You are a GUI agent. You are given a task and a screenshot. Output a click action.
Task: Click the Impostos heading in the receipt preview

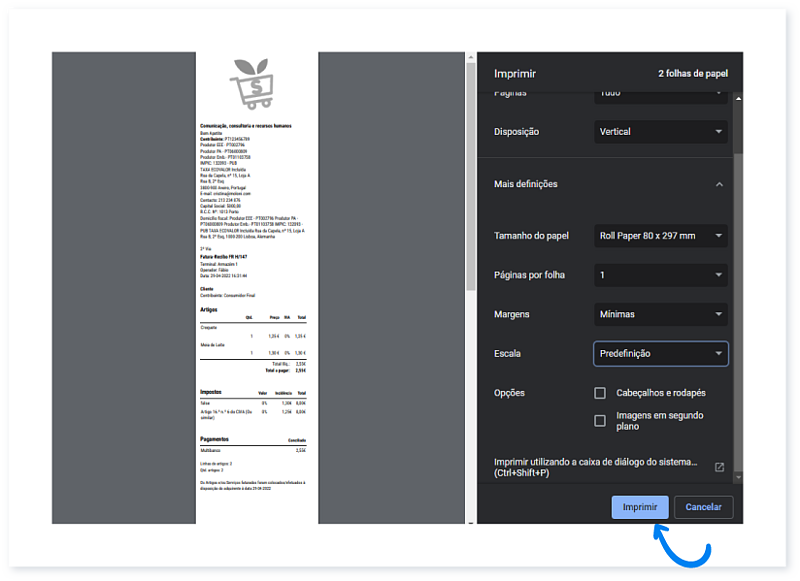(211, 392)
